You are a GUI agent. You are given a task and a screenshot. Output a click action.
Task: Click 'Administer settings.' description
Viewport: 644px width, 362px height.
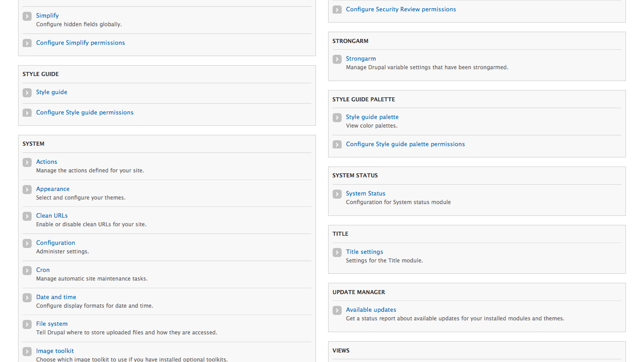[x=62, y=252]
